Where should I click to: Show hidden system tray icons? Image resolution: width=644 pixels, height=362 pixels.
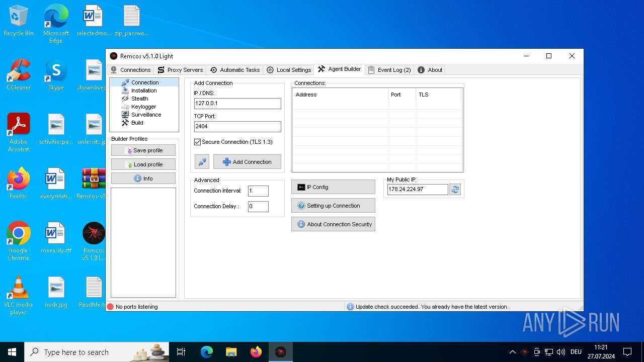[512, 352]
